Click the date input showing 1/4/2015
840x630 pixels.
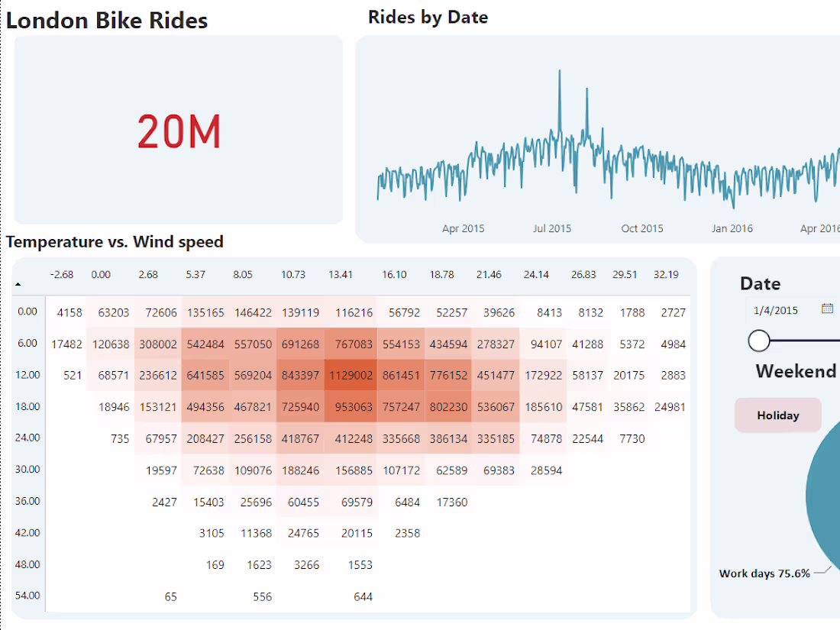777,310
